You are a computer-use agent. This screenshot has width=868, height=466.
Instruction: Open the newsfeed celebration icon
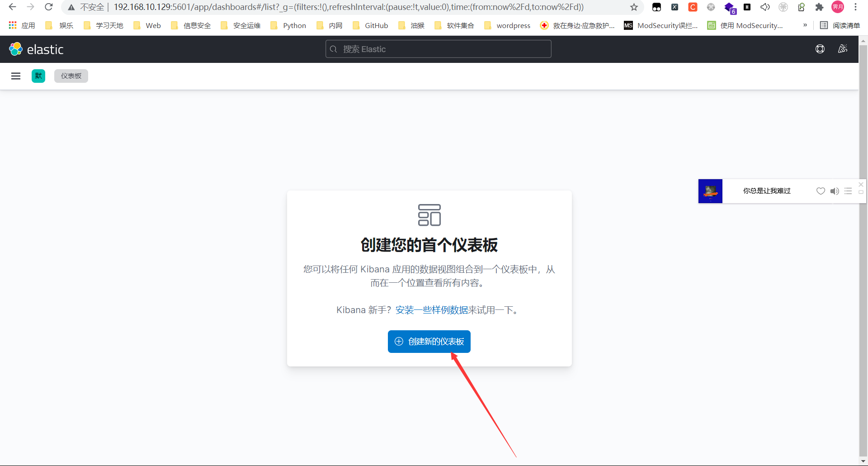842,49
